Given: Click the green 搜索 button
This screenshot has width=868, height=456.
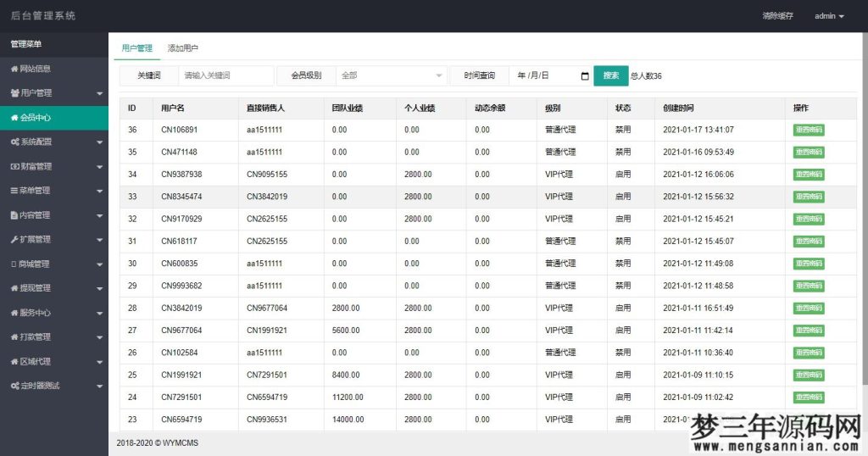Looking at the screenshot, I should pos(611,75).
